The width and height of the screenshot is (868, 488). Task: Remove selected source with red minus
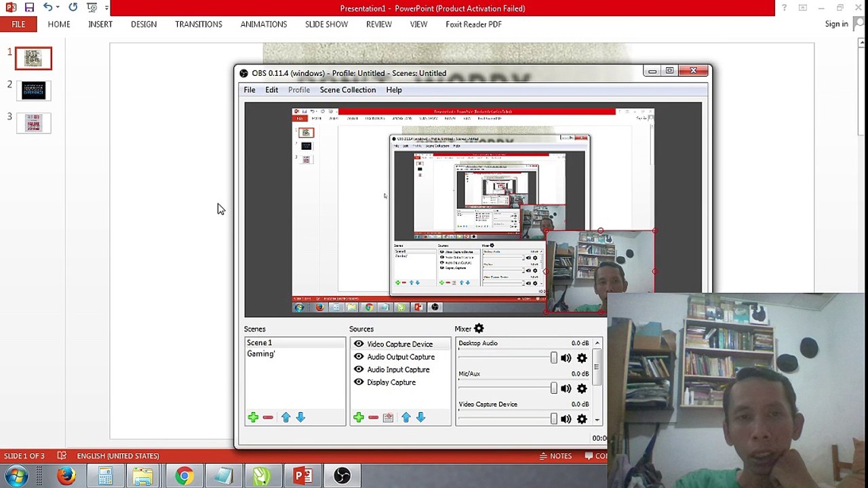pos(373,418)
